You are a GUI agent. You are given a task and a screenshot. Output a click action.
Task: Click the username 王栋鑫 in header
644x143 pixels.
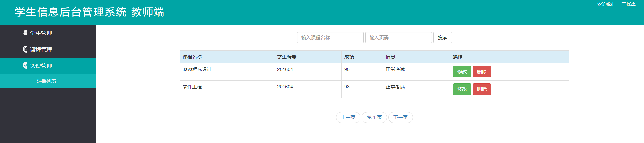pos(629,4)
